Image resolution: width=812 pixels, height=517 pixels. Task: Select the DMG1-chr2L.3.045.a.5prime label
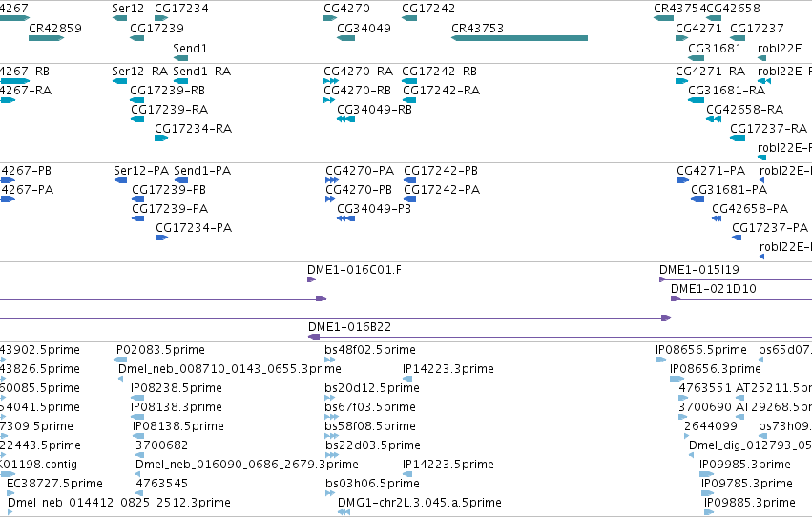420,503
